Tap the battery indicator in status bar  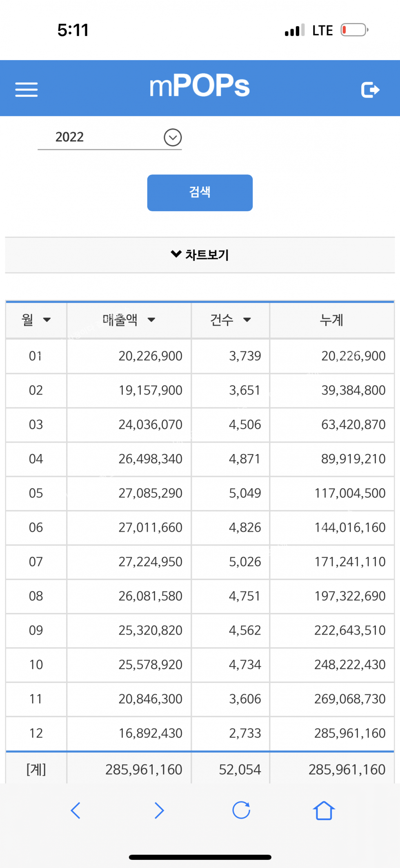(x=354, y=30)
